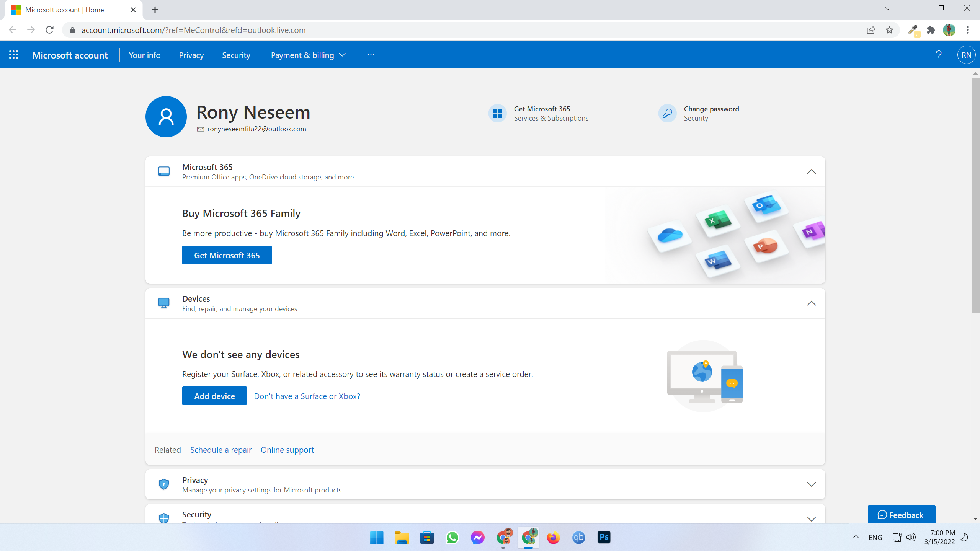The image size is (980, 551).
Task: Click the Add device button
Action: pos(214,396)
